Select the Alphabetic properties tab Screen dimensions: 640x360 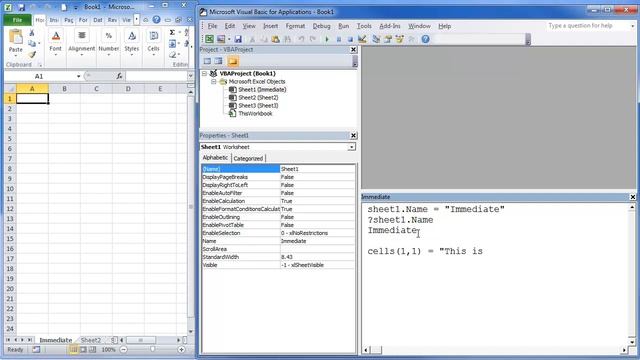pyautogui.click(x=216, y=158)
